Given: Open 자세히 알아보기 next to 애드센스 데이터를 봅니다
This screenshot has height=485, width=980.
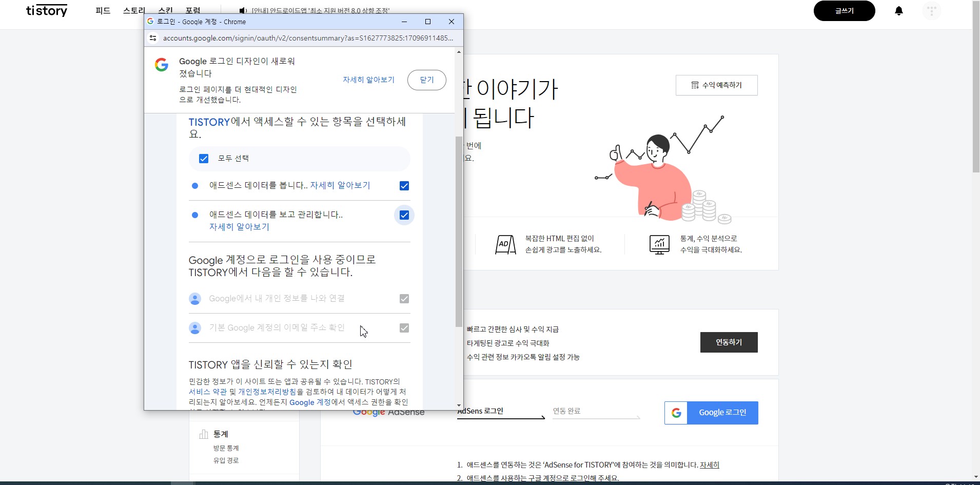Looking at the screenshot, I should point(340,185).
